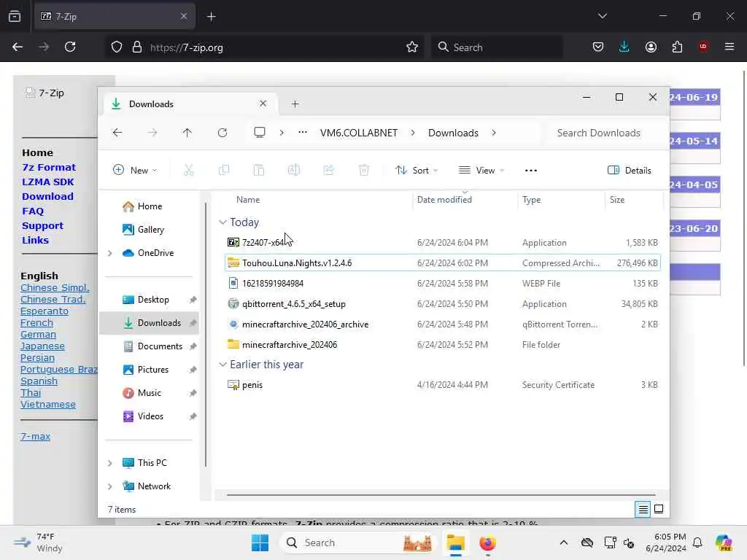Screen dimensions: 747x560
Task: Switch to details list view layout icon
Action: [x=643, y=509]
